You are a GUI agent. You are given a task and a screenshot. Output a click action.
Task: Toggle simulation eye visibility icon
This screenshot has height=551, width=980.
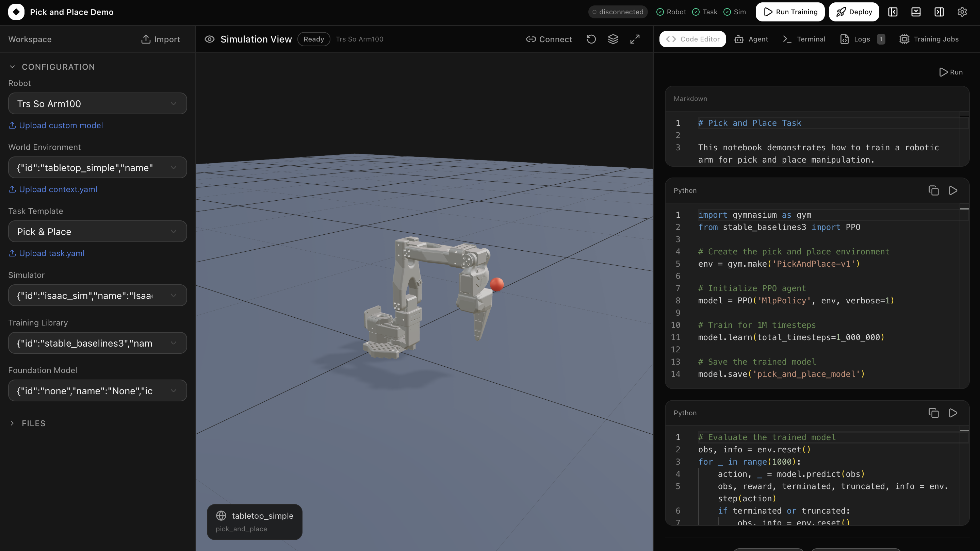[209, 39]
